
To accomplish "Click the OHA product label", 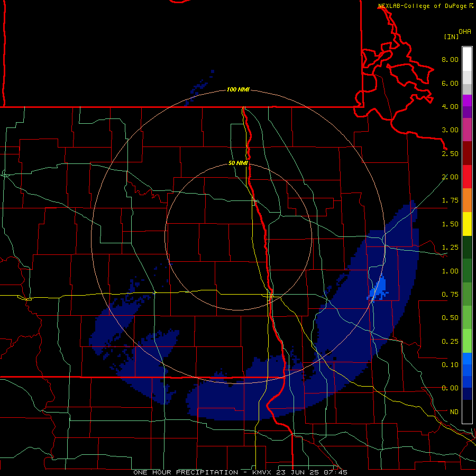I will (465, 31).
